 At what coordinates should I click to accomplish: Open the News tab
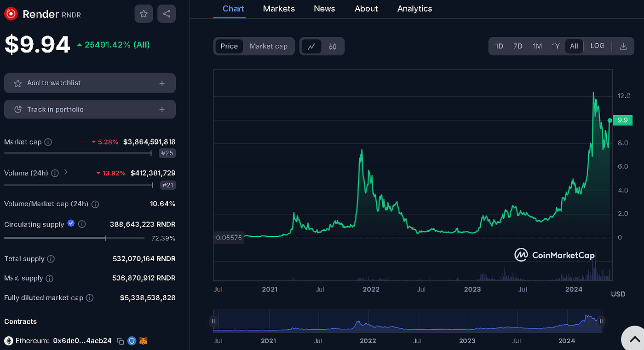(324, 9)
